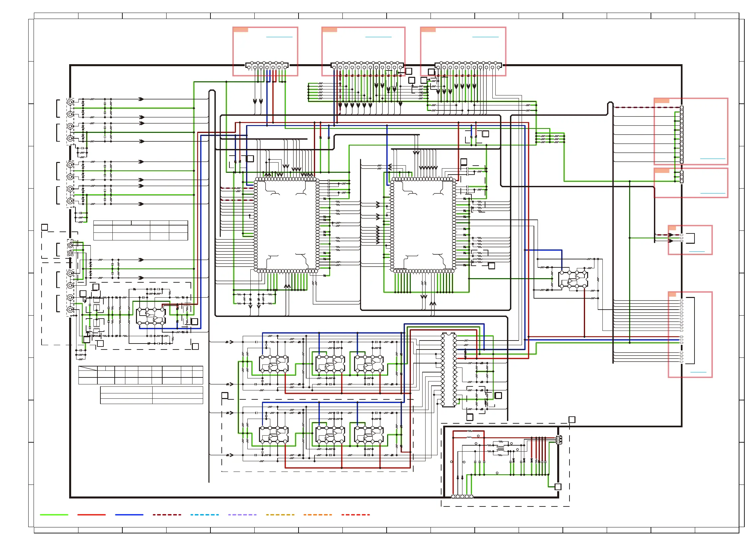Open the cyan link in the top-right pink box
Viewport: 754px width, 560px height.
pos(485,37)
